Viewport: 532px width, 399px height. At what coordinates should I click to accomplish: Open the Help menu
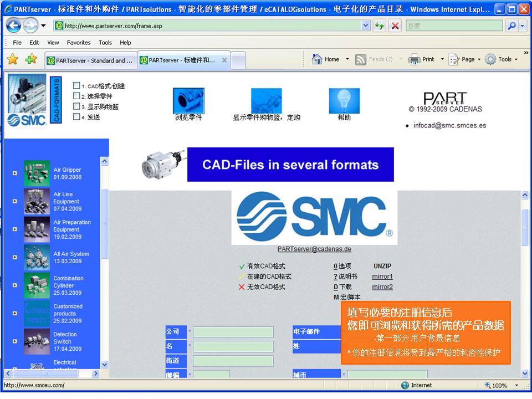pos(125,43)
